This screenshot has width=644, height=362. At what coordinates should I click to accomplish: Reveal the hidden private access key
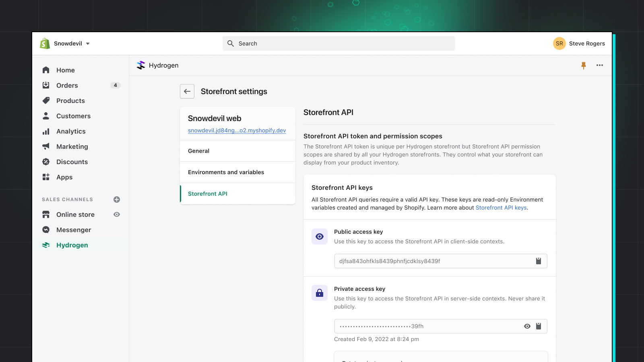(x=527, y=326)
